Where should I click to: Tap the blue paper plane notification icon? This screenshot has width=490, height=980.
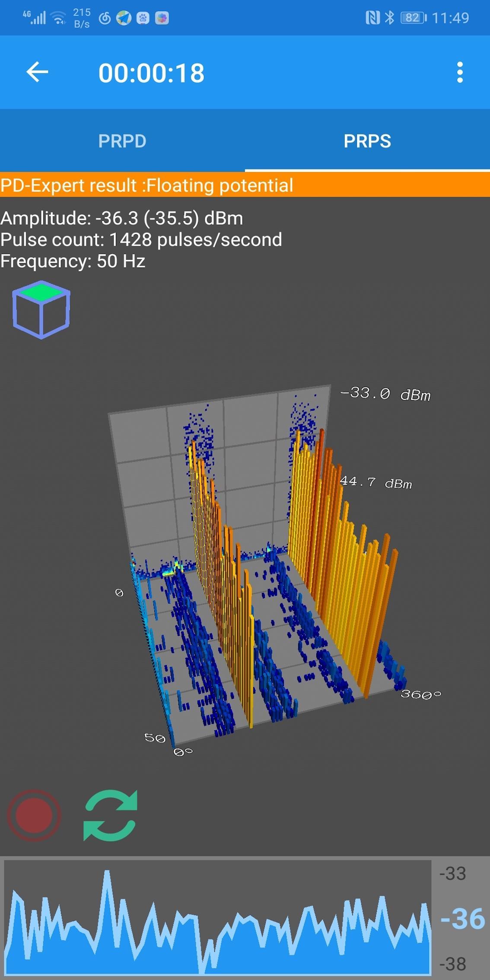coord(124,18)
